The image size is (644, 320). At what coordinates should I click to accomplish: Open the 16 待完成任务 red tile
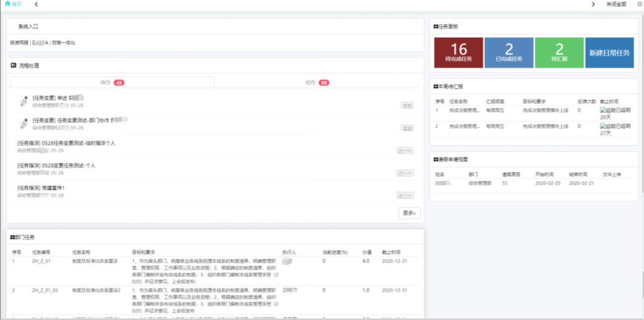[459, 53]
